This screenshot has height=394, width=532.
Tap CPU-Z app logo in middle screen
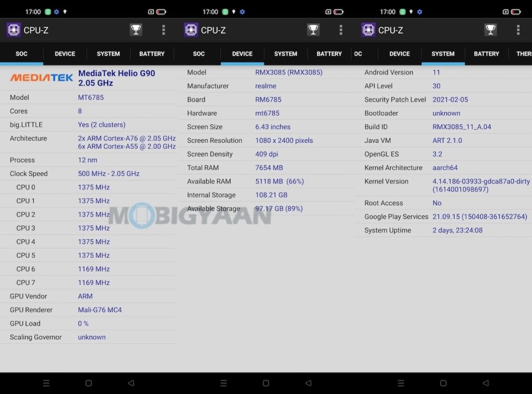coord(191,30)
